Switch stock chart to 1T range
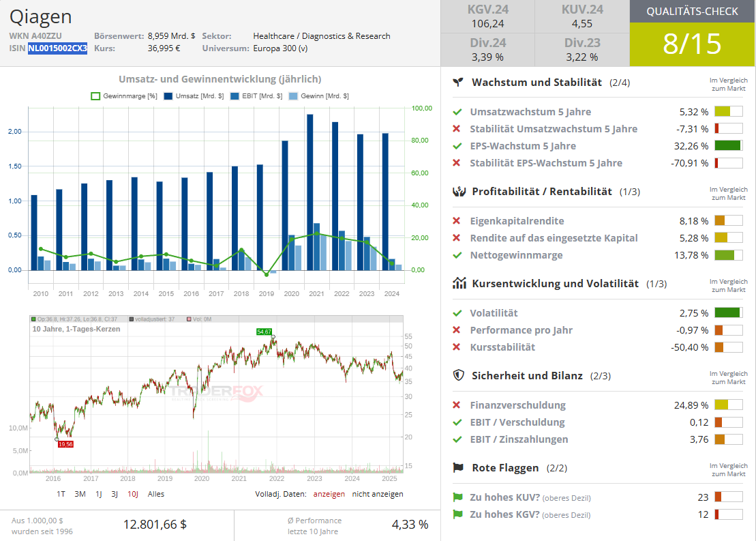 pyautogui.click(x=61, y=494)
